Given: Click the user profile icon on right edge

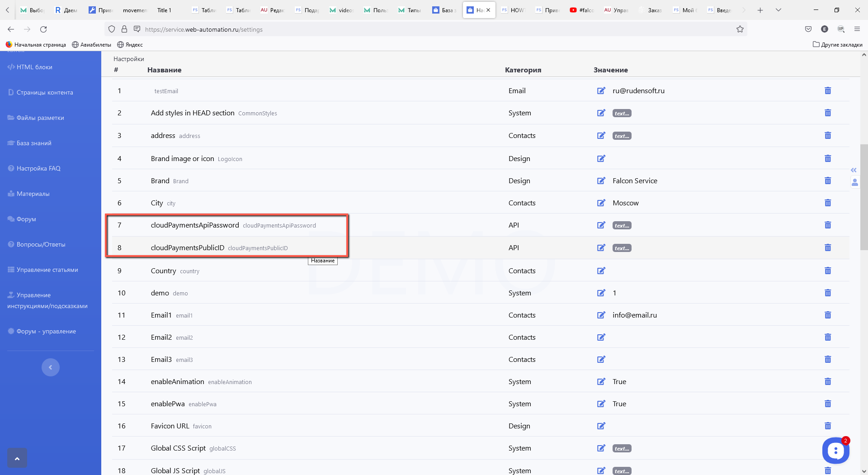Looking at the screenshot, I should tap(854, 182).
